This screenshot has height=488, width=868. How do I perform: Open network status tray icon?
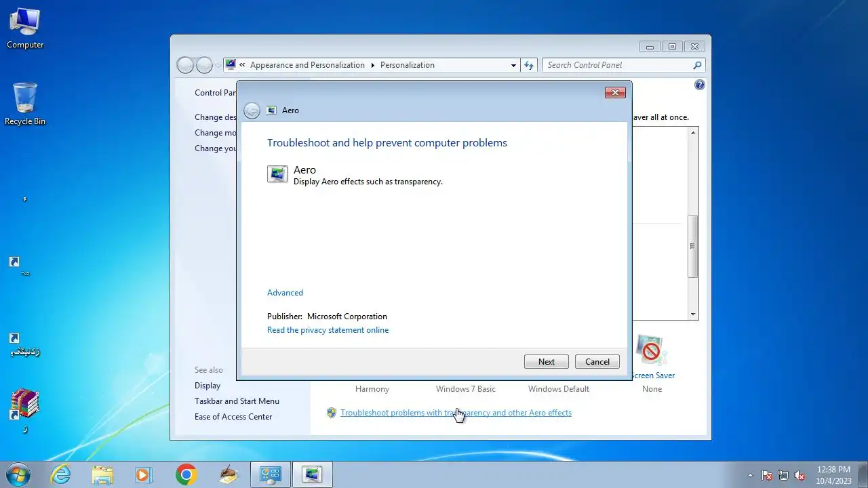pos(783,475)
